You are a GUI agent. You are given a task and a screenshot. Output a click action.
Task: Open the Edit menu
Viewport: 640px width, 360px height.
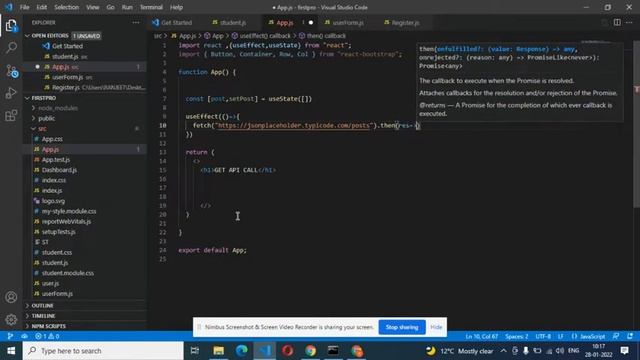[x=42, y=7]
